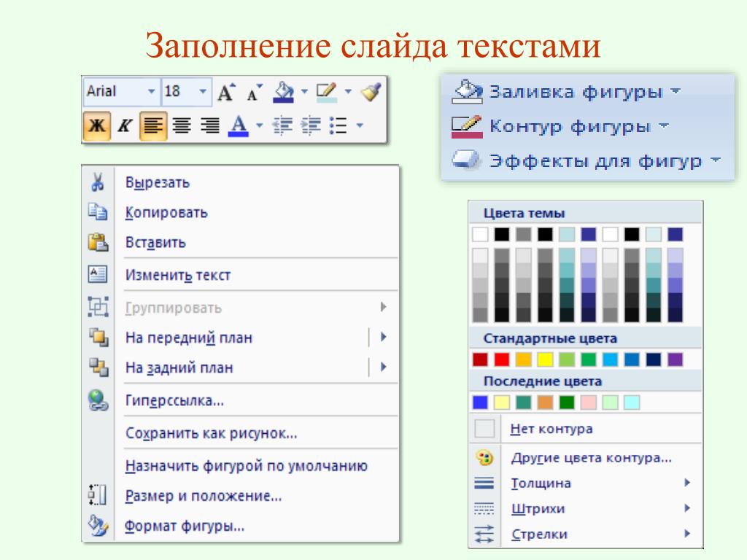The width and height of the screenshot is (747, 560).
Task: Toggle center text alignment
Action: coord(182,125)
